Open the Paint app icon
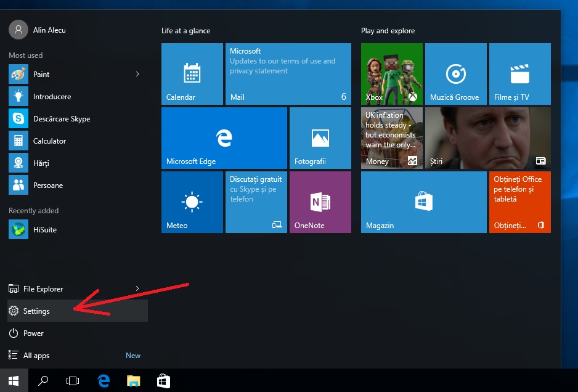 point(18,74)
